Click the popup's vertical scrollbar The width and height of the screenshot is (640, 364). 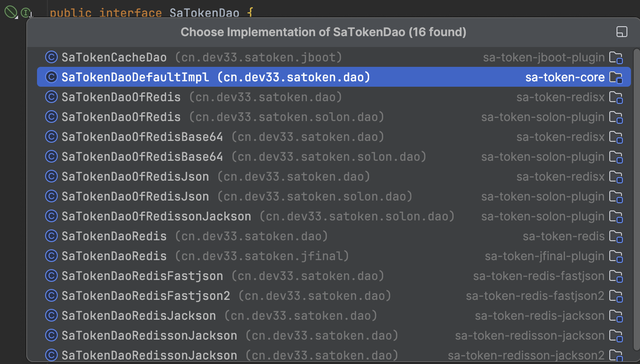[x=636, y=204]
